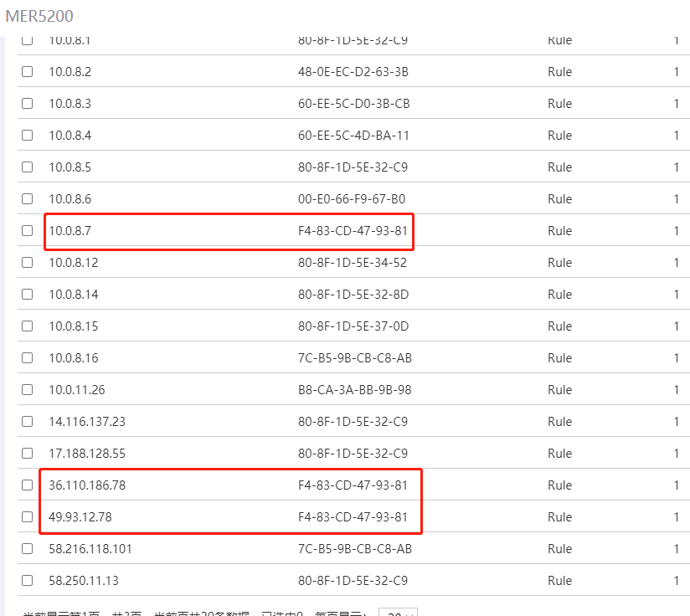
Task: Open the per-page count dropdown at bottom
Action: (x=398, y=613)
